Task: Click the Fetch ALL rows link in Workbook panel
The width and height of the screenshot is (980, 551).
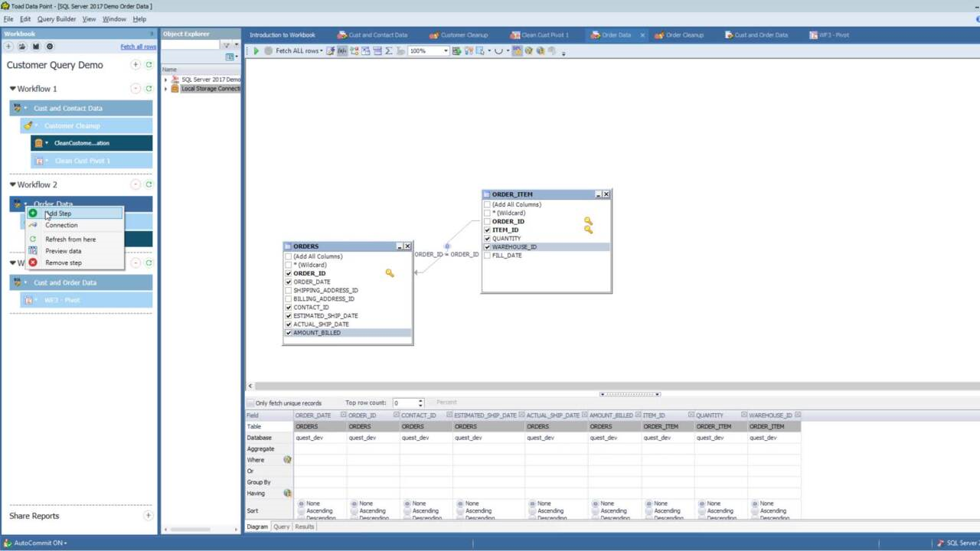Action: (138, 46)
